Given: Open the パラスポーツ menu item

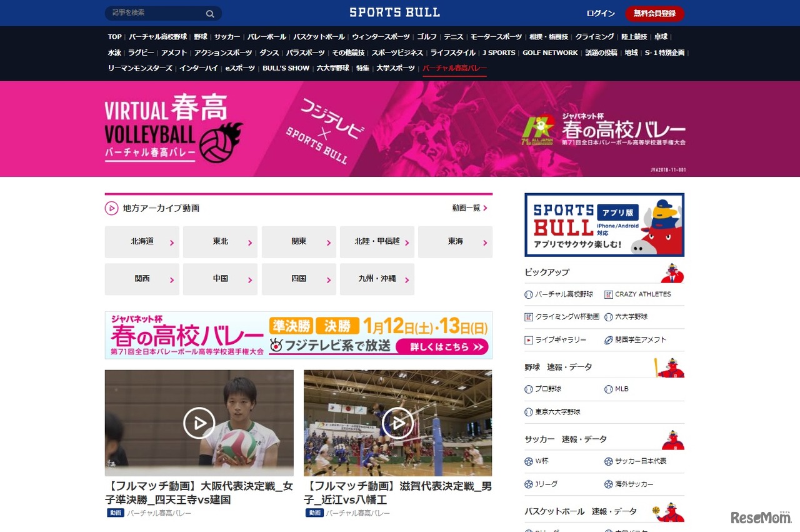Looking at the screenshot, I should tap(306, 53).
